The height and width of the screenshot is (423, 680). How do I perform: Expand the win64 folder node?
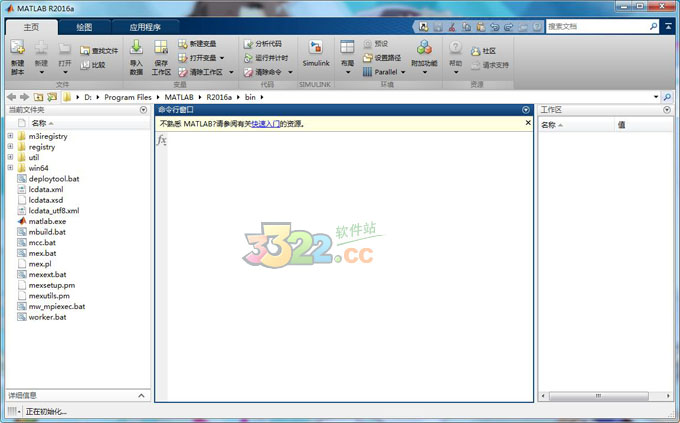click(10, 167)
